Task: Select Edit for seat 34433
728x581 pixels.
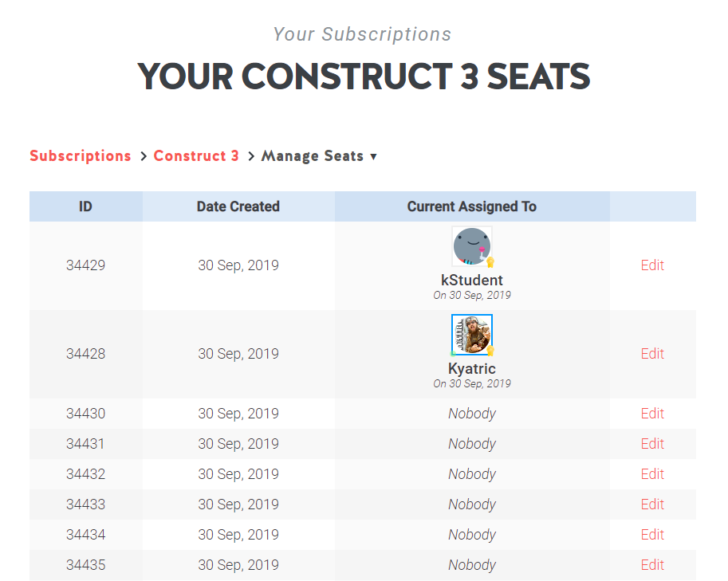Action: [652, 504]
